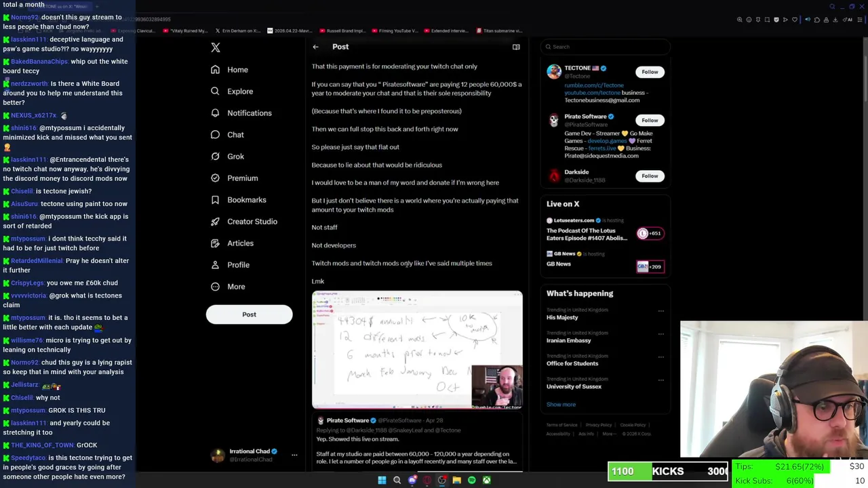Click the browser tab search icon
The height and width of the screenshot is (488, 868).
coord(833,7)
